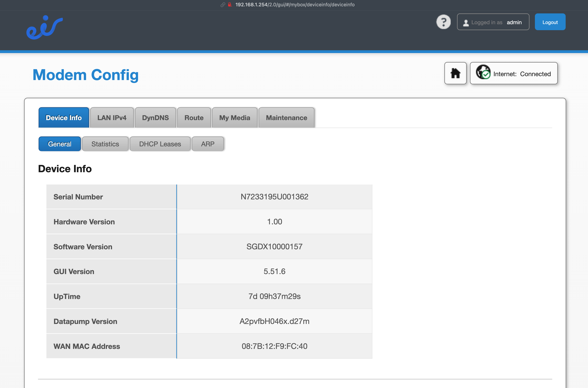588x388 pixels.
Task: Select the Device Info tab
Action: (x=64, y=117)
